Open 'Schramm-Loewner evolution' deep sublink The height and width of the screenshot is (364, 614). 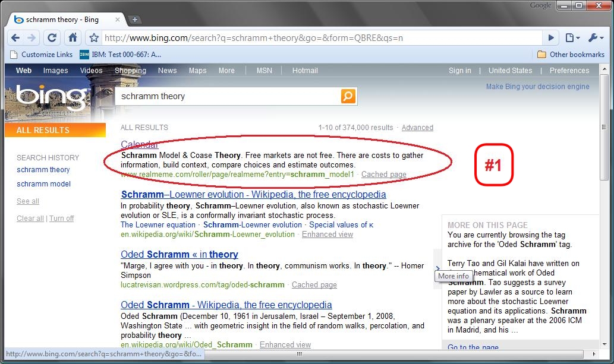tap(253, 224)
